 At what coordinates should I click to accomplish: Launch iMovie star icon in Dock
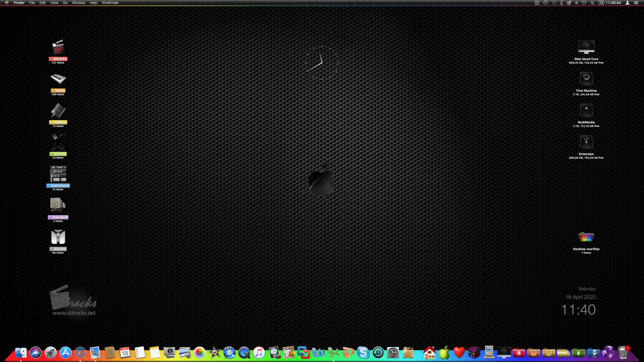point(214,353)
